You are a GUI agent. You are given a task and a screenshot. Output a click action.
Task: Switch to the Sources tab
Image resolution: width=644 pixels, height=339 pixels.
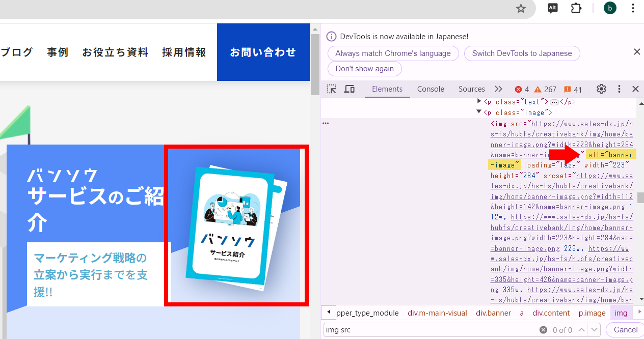pos(472,89)
